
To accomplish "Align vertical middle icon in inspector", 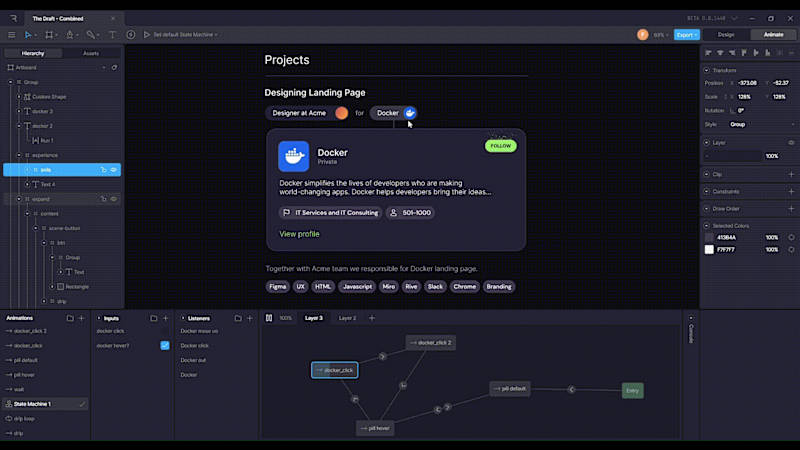I will point(756,53).
